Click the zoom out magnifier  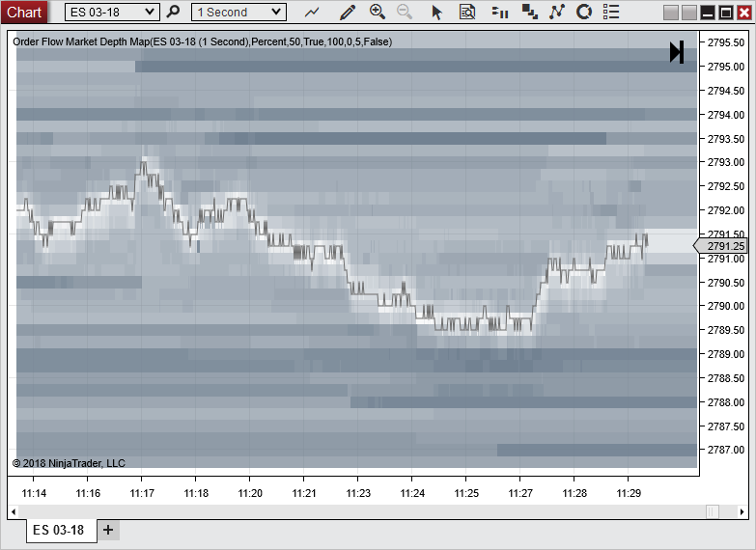[x=405, y=12]
